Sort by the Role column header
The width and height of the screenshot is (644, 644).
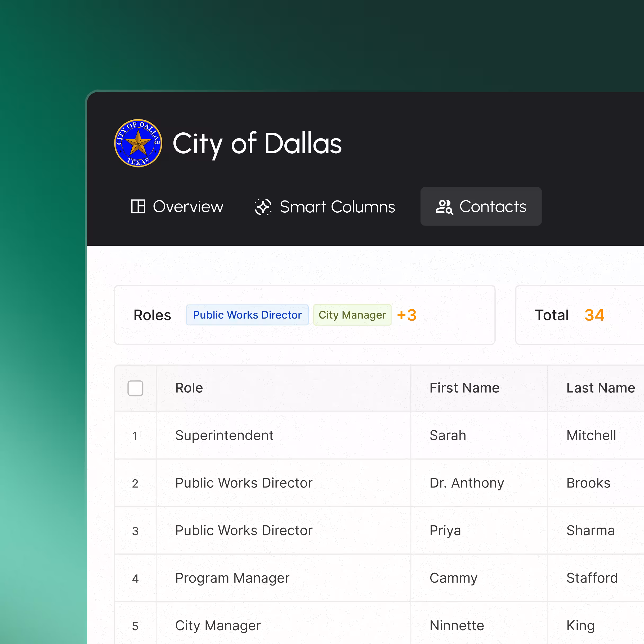tap(189, 388)
